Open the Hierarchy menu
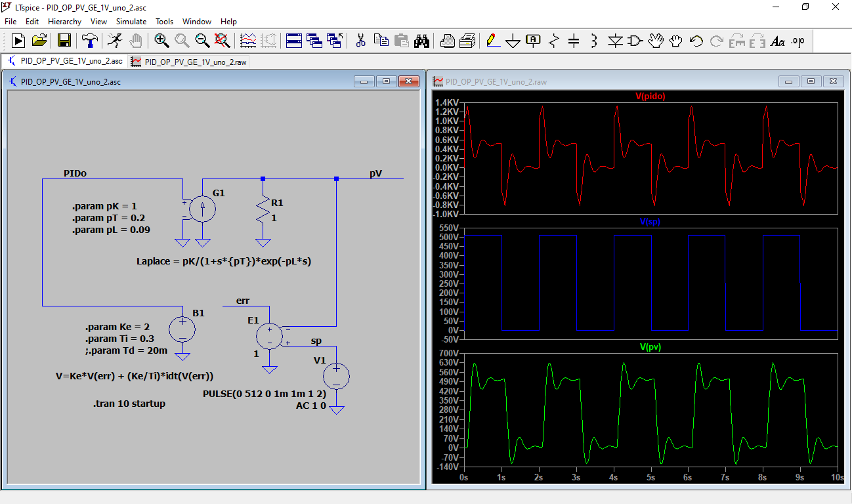The image size is (852, 504). pos(64,21)
